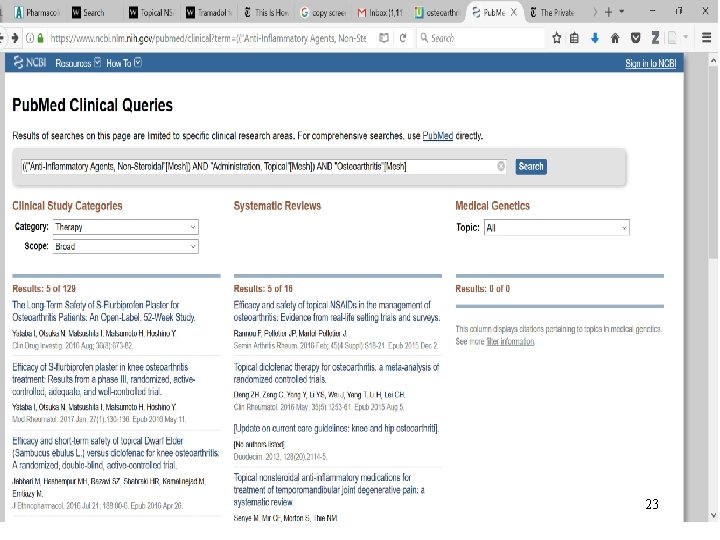
Task: Reload the page with the refresh icon
Action: click(x=403, y=38)
